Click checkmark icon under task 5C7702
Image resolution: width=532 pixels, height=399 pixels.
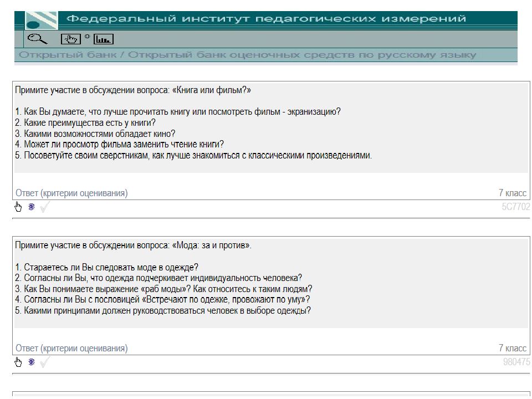pyautogui.click(x=45, y=207)
